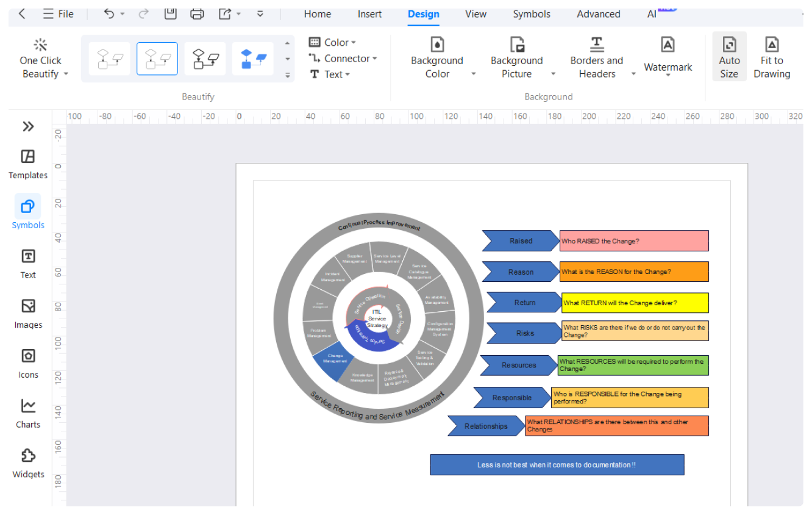Expand the left sidebar with double chevron
This screenshot has height=515, width=812.
pyautogui.click(x=28, y=127)
